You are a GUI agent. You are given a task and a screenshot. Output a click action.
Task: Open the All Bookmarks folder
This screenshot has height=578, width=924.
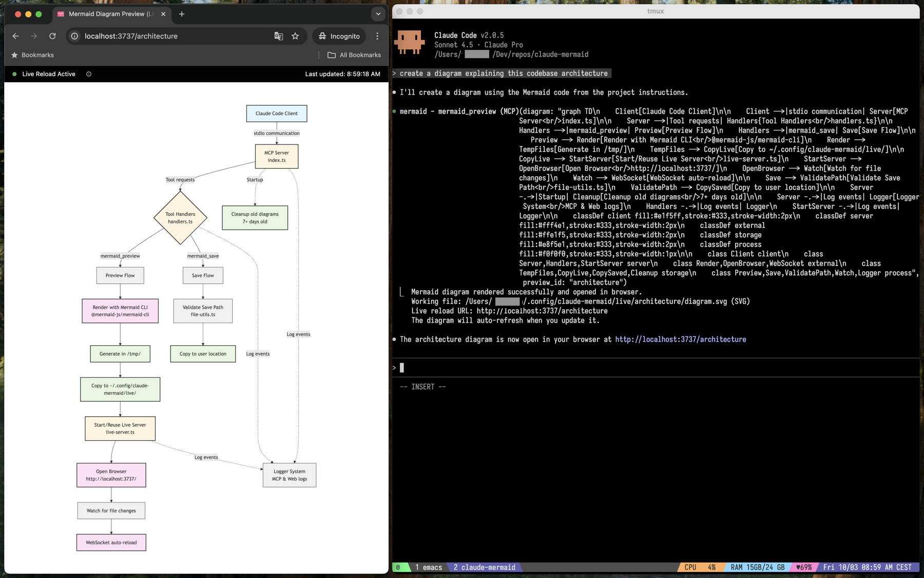pyautogui.click(x=354, y=55)
